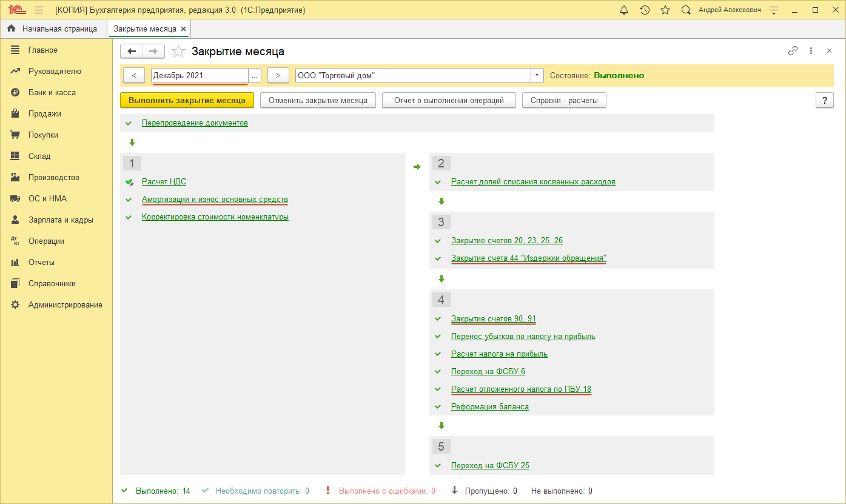Open Расчет НДС operation
The image size is (846, 504).
tap(164, 181)
